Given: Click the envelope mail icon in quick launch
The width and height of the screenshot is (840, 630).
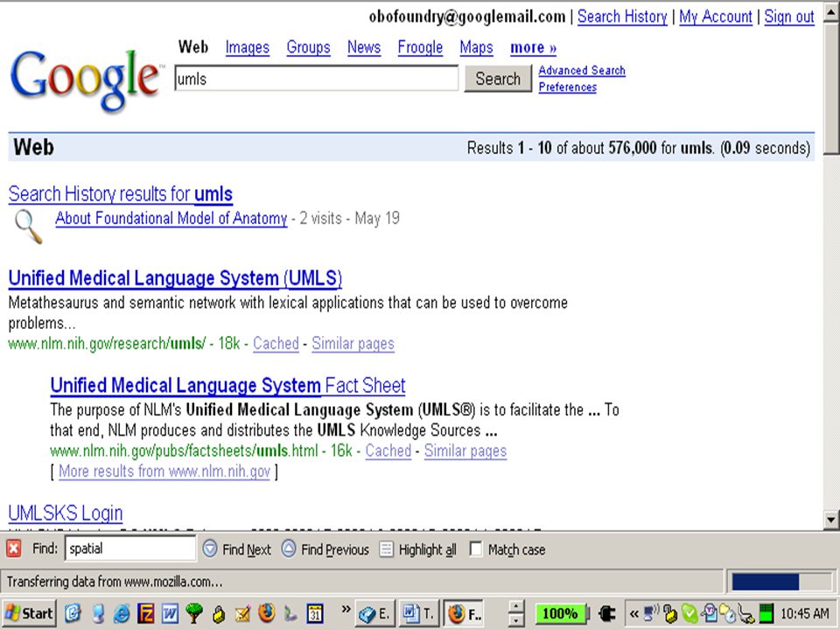Looking at the screenshot, I should click(x=242, y=613).
